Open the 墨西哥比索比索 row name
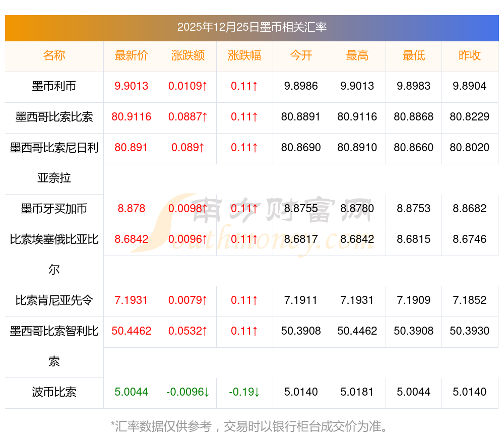This screenshot has width=504, height=442. (x=54, y=117)
